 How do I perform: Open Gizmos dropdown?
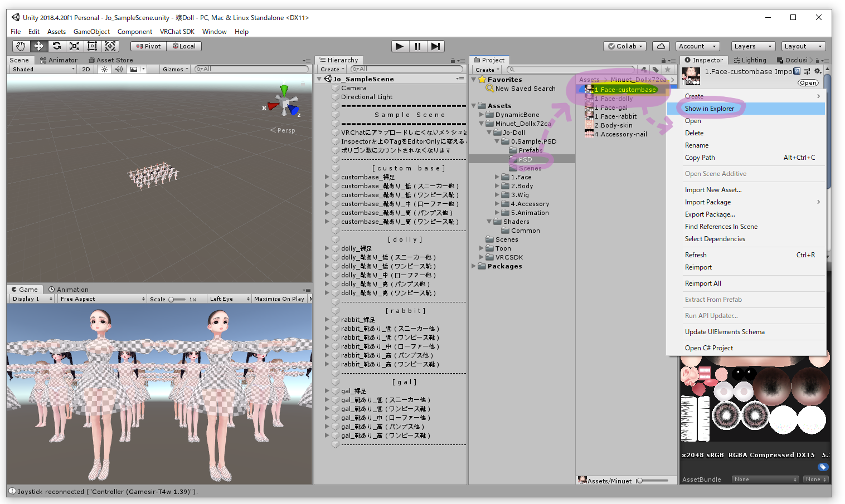176,69
